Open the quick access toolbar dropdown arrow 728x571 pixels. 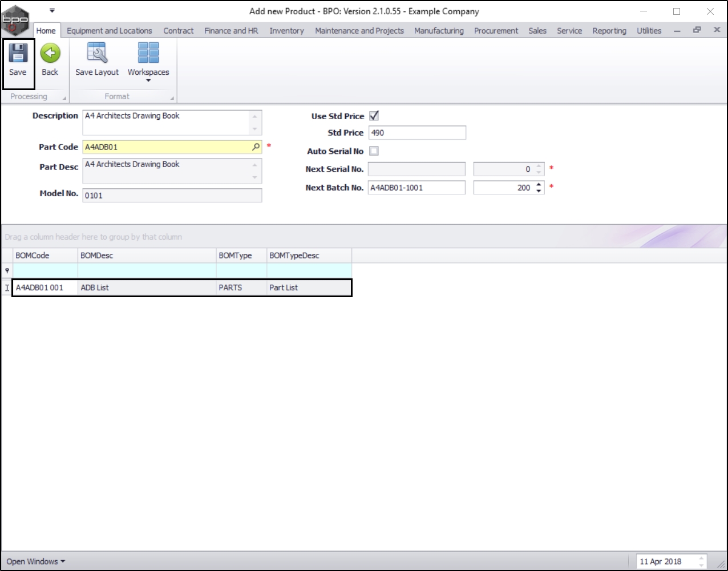52,10
